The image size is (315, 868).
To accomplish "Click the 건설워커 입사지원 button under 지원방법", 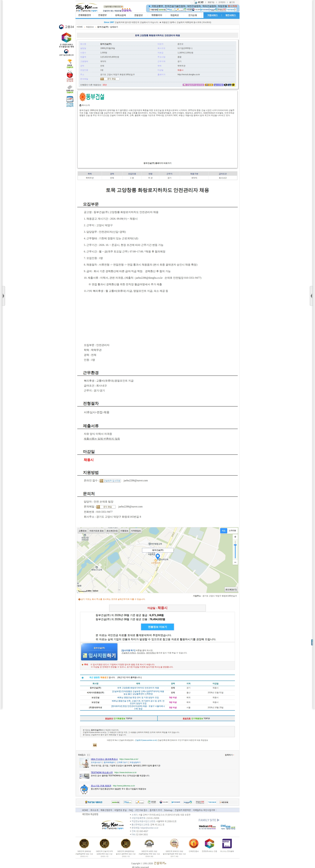I will point(110,481).
